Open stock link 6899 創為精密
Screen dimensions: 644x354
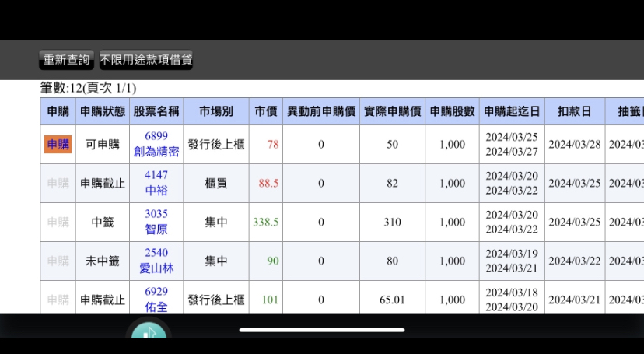[x=156, y=144]
